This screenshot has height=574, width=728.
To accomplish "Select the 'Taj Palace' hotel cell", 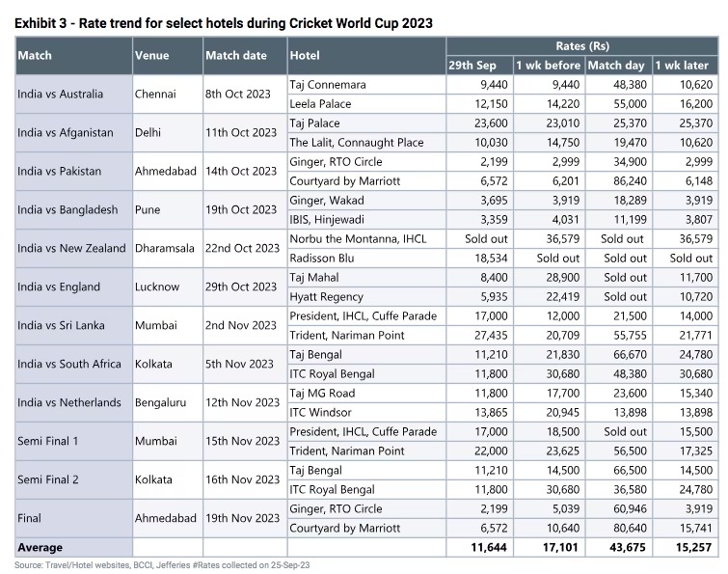I will coord(366,123).
